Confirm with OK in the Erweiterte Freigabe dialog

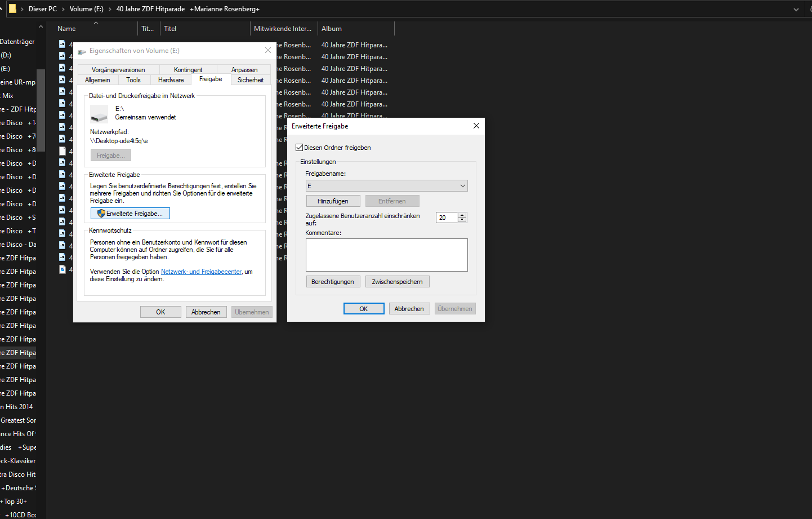click(x=364, y=309)
